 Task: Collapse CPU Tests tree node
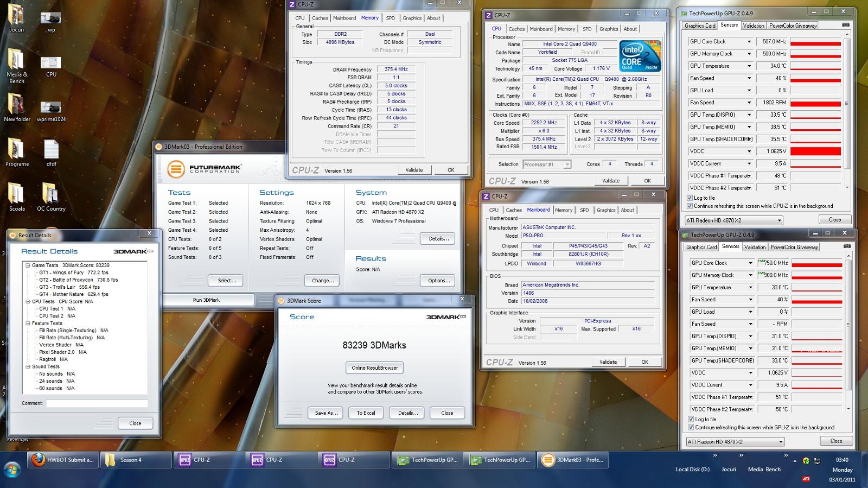coord(28,301)
